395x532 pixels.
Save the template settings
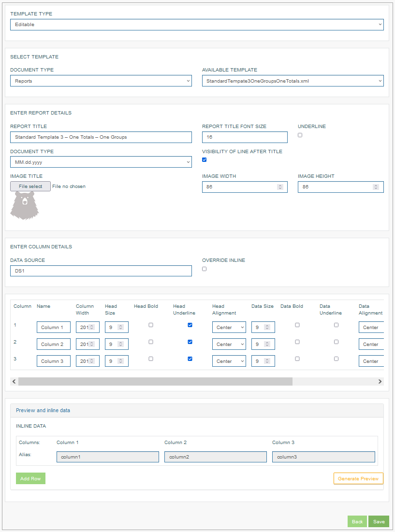coord(379,522)
